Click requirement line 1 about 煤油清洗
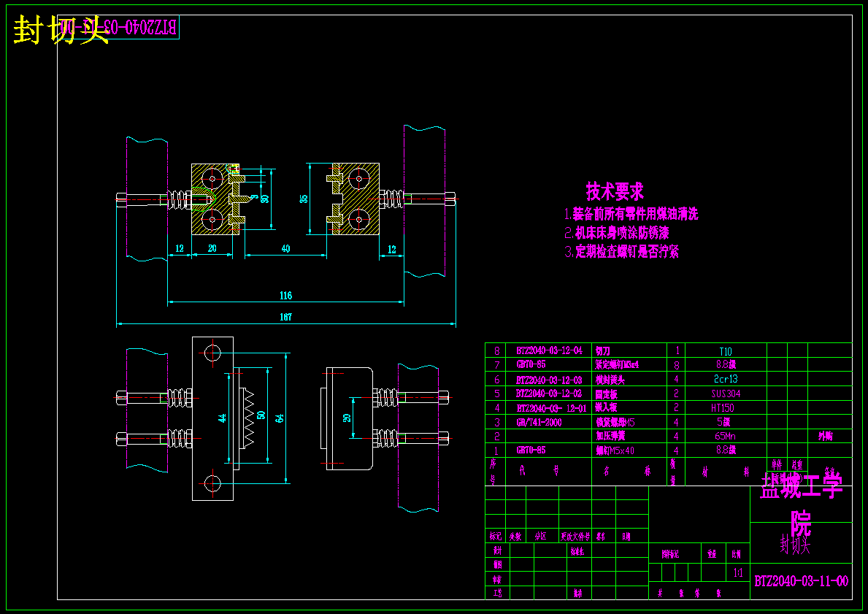 coord(631,214)
